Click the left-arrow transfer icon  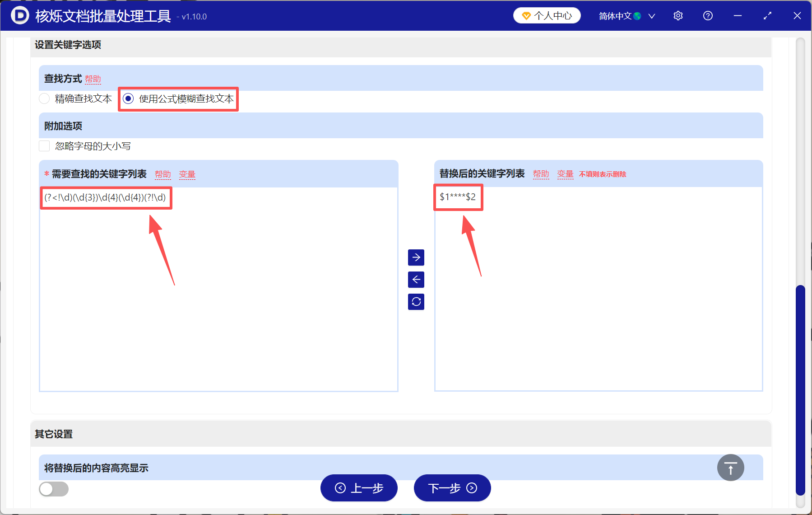tap(416, 280)
